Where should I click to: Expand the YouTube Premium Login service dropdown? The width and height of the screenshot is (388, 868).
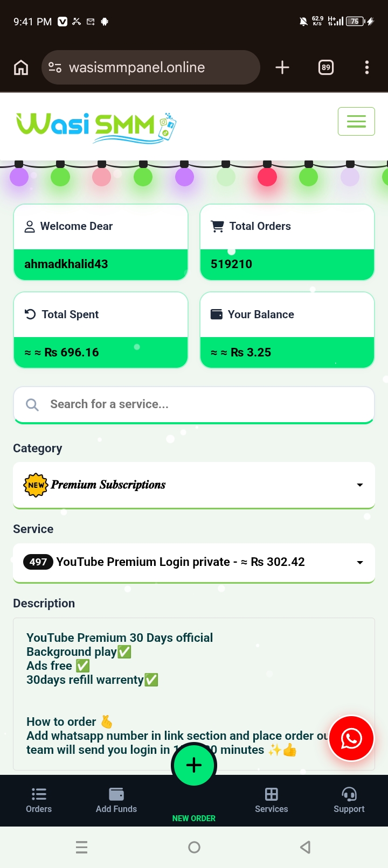(x=194, y=562)
